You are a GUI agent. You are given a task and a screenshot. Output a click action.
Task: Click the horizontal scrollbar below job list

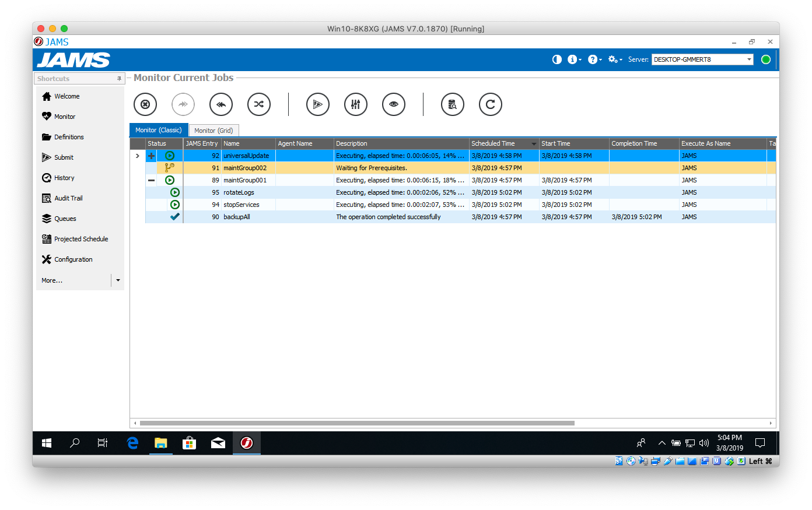pyautogui.click(x=357, y=423)
